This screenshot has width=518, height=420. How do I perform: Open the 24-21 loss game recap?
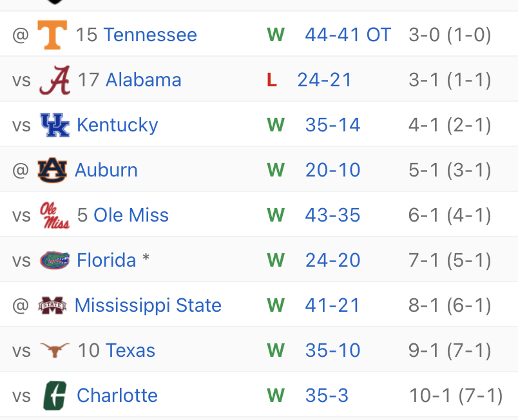coord(325,80)
